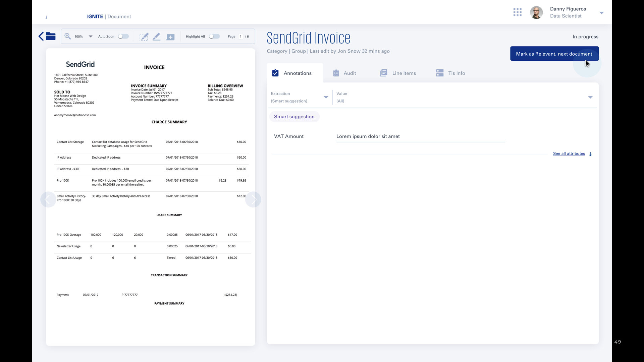Go back using the left chevron arrow

pos(41,36)
